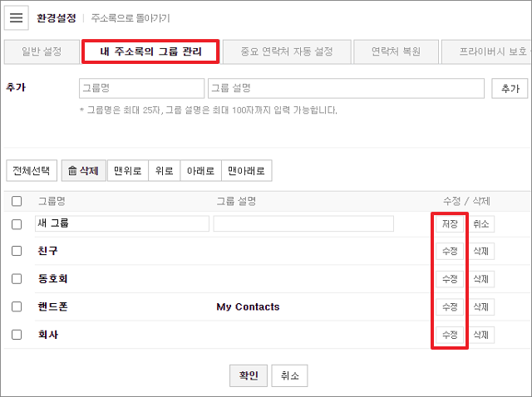This screenshot has height=397, width=532.
Task: Toggle the select-all header checkbox
Action: (17, 201)
